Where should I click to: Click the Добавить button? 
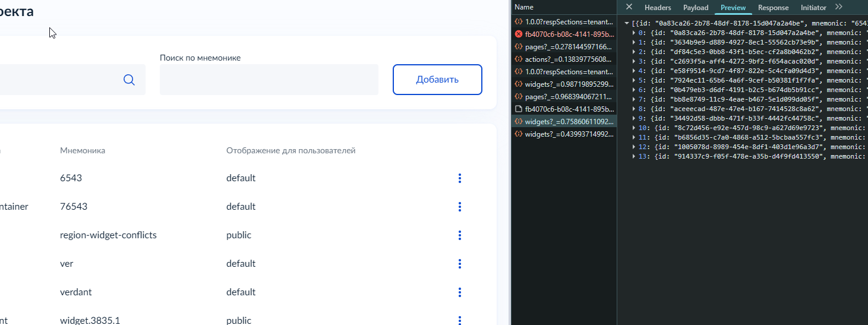437,80
